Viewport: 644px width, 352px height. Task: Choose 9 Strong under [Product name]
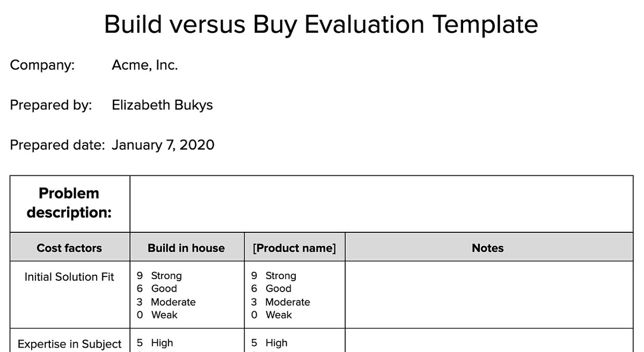(274, 276)
